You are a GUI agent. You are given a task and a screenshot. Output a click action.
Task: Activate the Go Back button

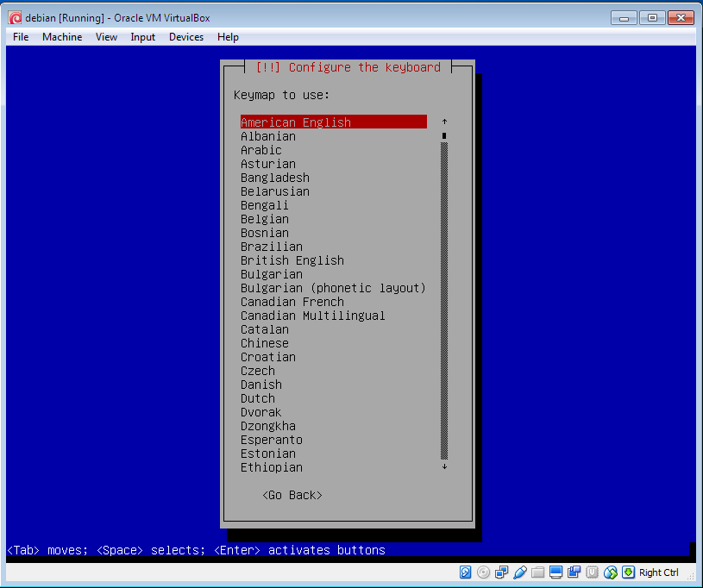[292, 495]
